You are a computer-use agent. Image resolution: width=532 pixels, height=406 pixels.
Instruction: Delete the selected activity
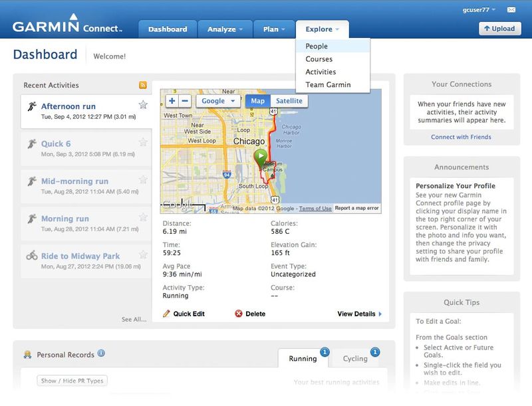pyautogui.click(x=250, y=314)
